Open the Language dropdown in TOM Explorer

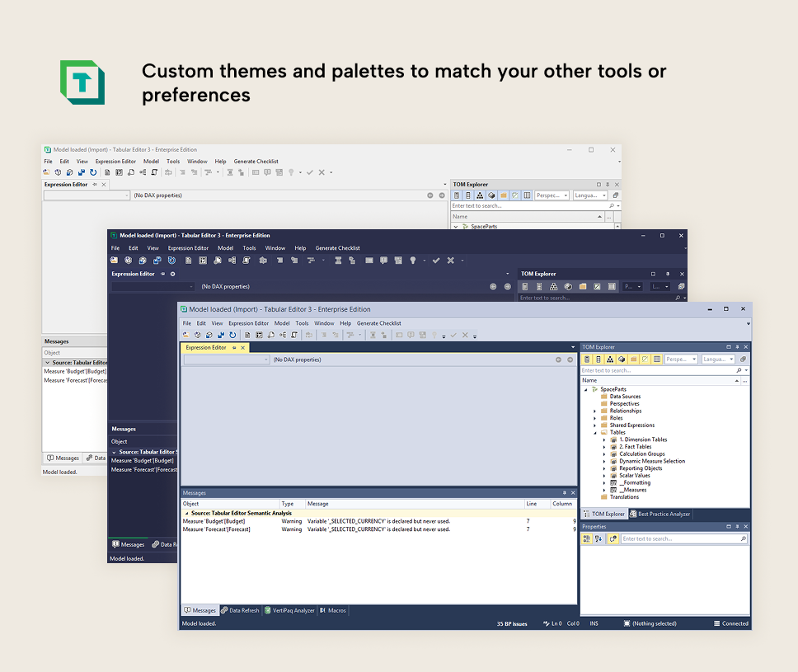point(719,359)
